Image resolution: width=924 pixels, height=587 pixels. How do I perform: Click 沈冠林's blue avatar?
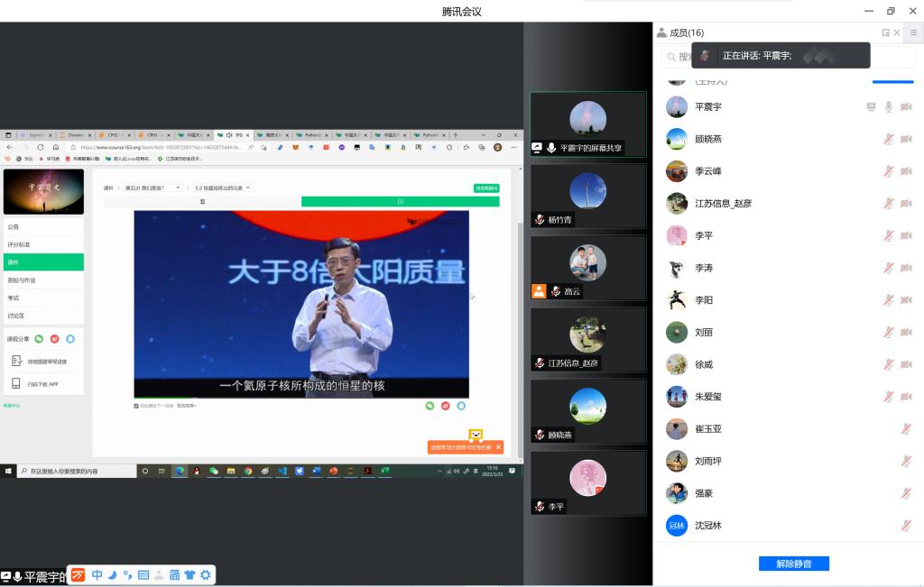point(677,525)
